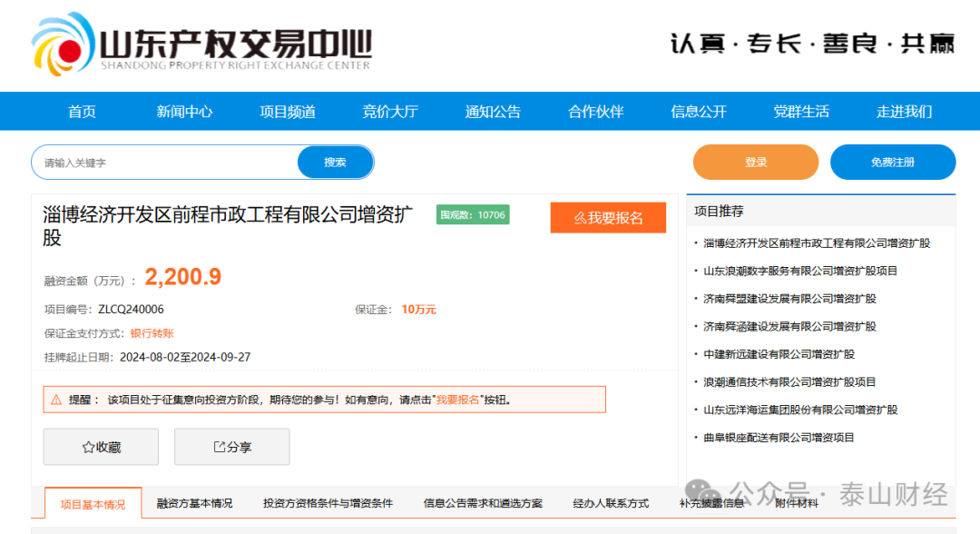The image size is (980, 534).
Task: Open the 党群生活 menu item
Action: point(802,111)
